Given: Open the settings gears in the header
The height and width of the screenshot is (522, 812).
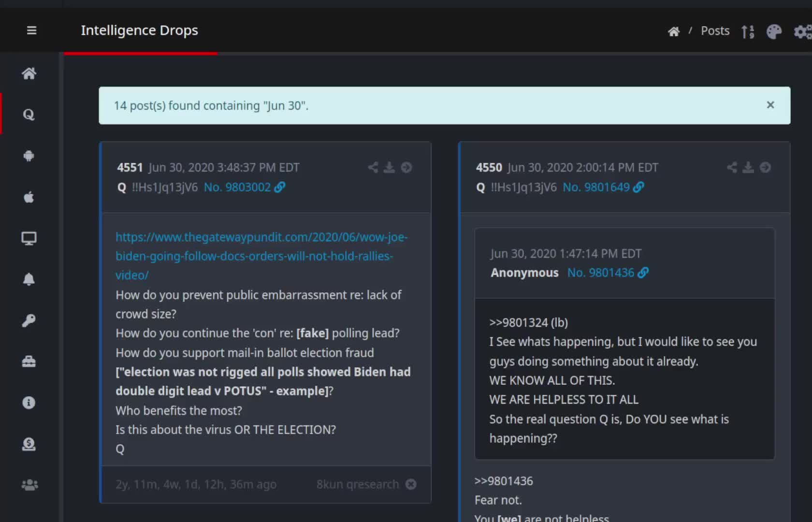Looking at the screenshot, I should tap(802, 32).
